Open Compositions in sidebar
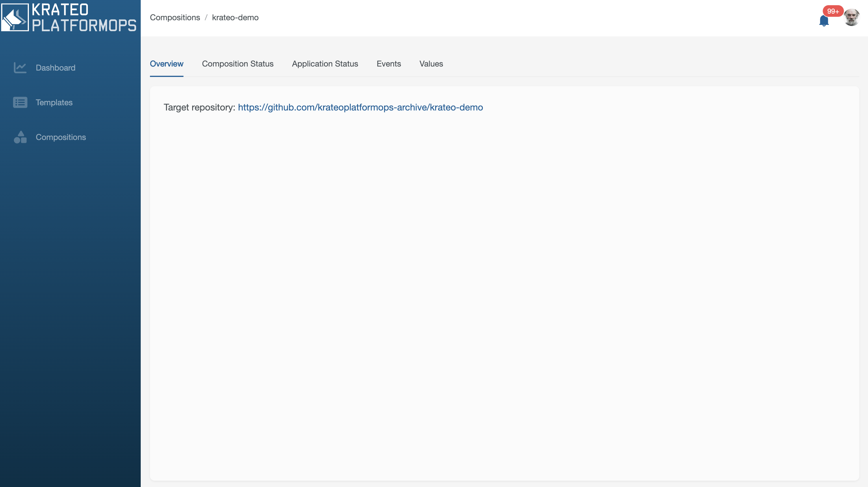The width and height of the screenshot is (868, 487). click(61, 137)
